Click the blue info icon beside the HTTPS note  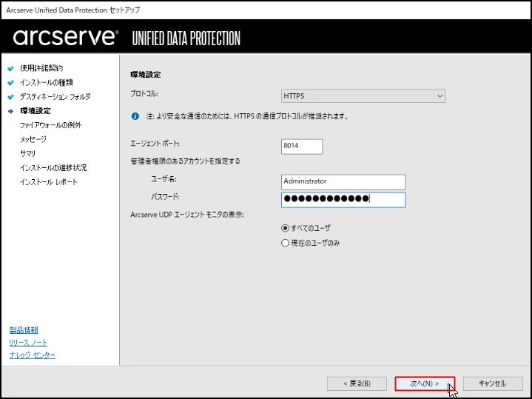click(135, 116)
